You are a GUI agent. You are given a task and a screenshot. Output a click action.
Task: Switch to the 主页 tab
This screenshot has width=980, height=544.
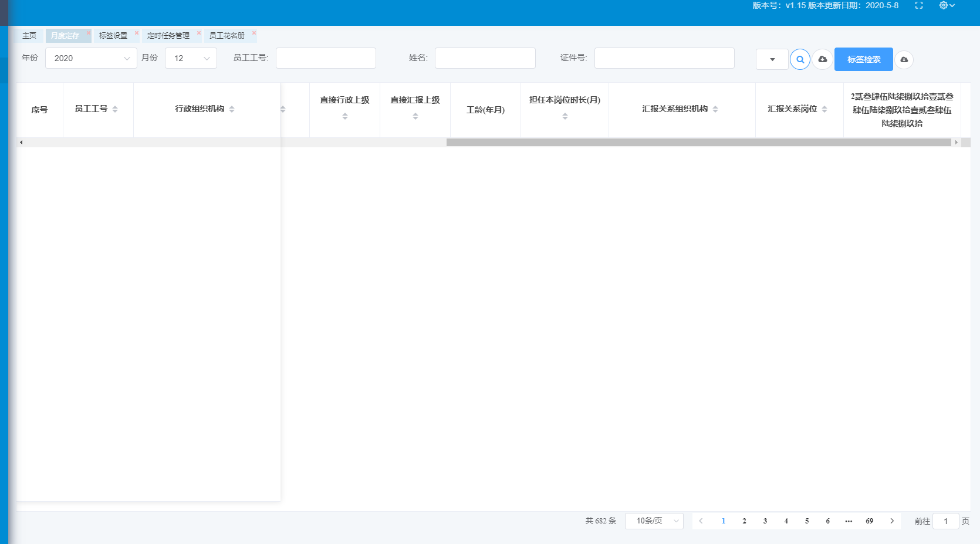click(29, 35)
